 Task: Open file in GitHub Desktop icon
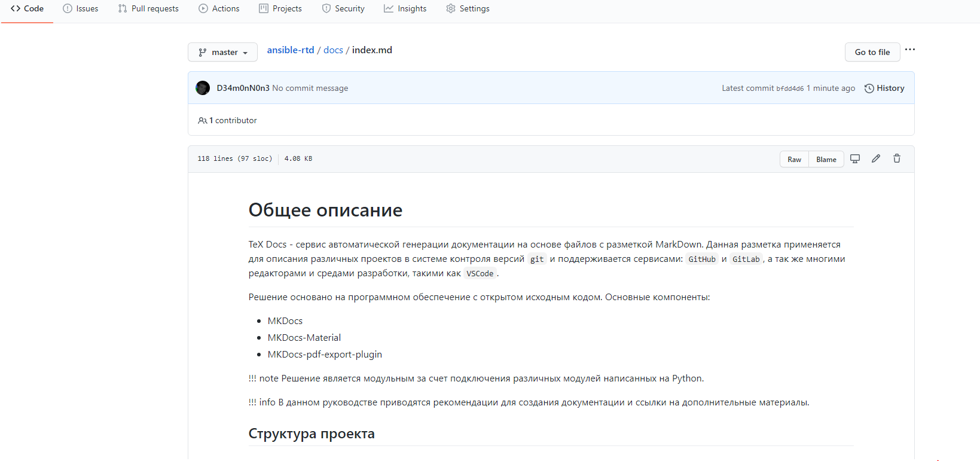[x=855, y=158]
